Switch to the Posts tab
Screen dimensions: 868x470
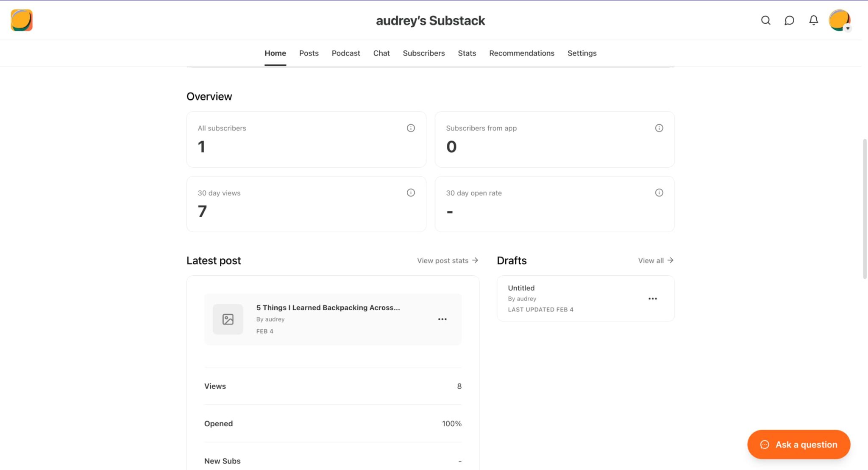309,53
